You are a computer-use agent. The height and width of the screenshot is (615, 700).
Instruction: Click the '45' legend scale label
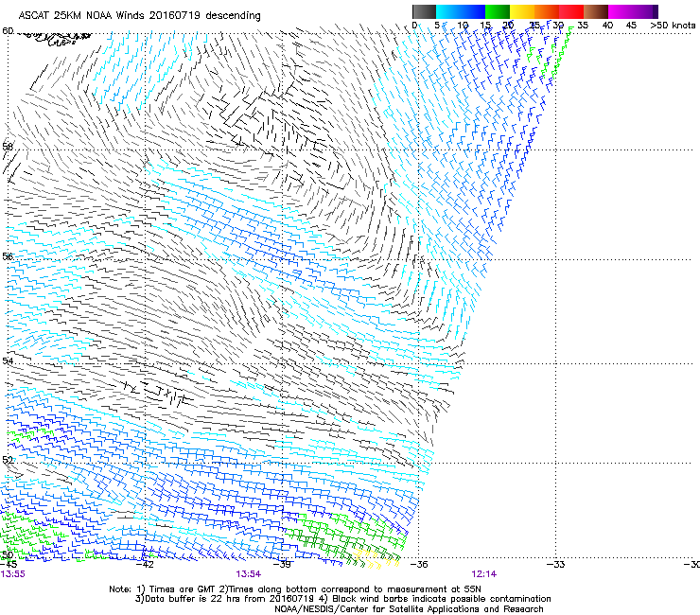pos(631,26)
